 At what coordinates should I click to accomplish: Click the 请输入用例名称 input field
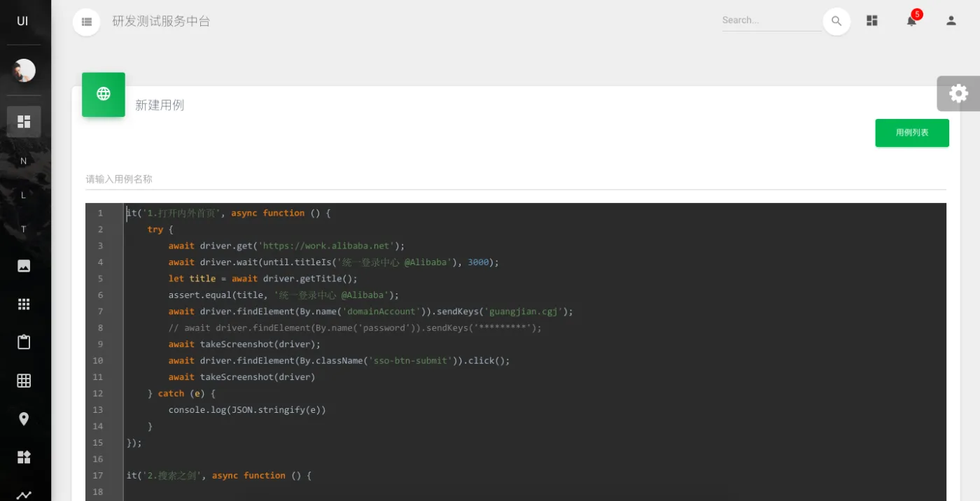click(515, 179)
